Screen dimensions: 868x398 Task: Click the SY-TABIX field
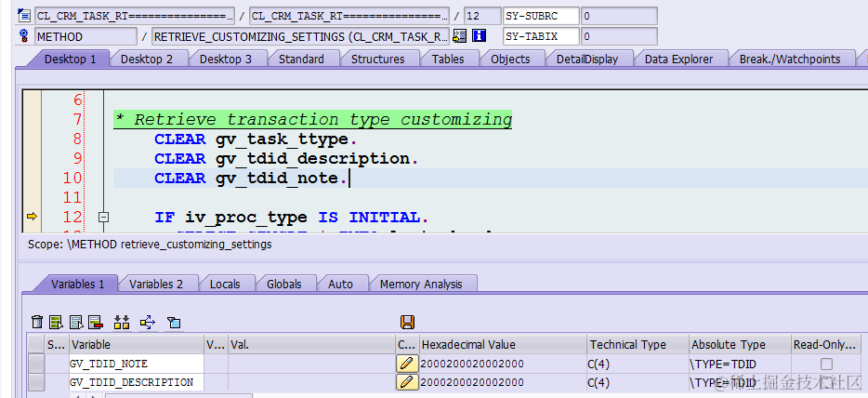pos(542,36)
